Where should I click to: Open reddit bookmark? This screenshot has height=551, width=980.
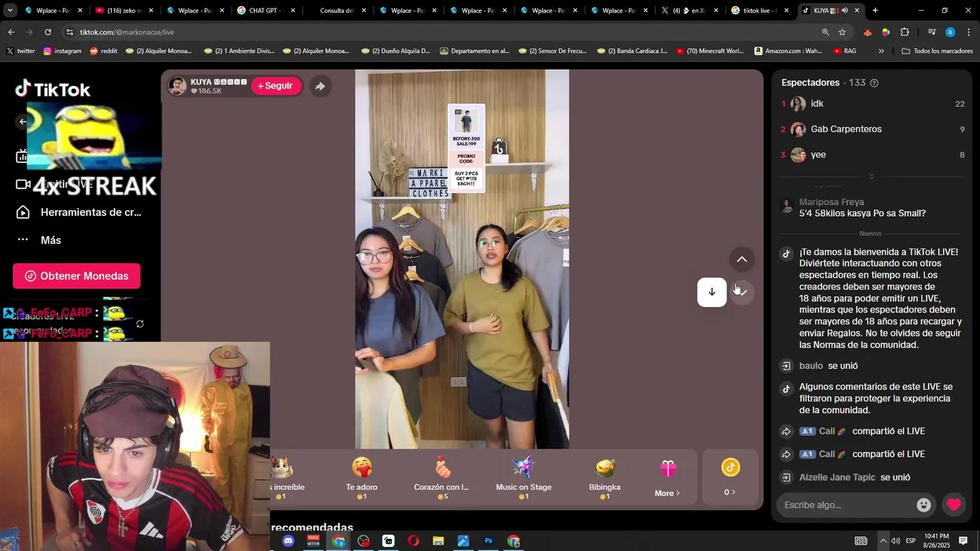pos(103,51)
